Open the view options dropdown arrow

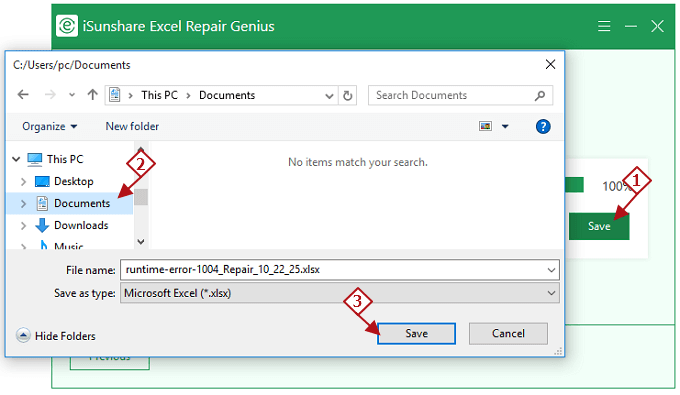pos(505,127)
